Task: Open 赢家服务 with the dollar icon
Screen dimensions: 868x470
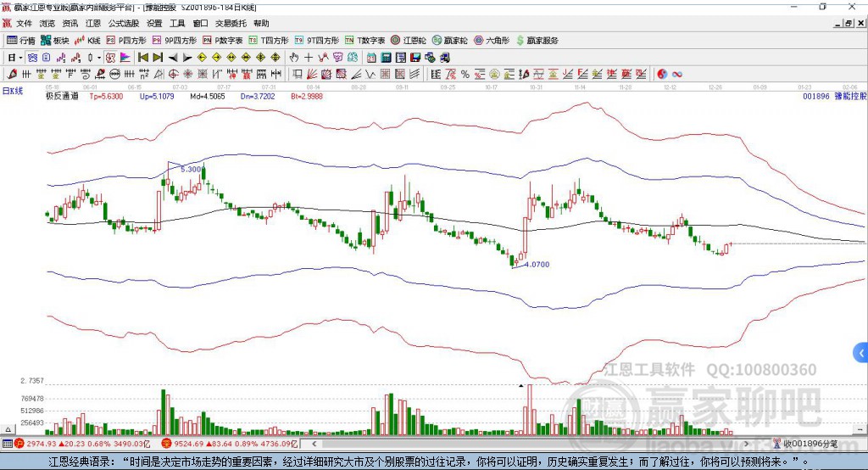Action: tap(537, 41)
